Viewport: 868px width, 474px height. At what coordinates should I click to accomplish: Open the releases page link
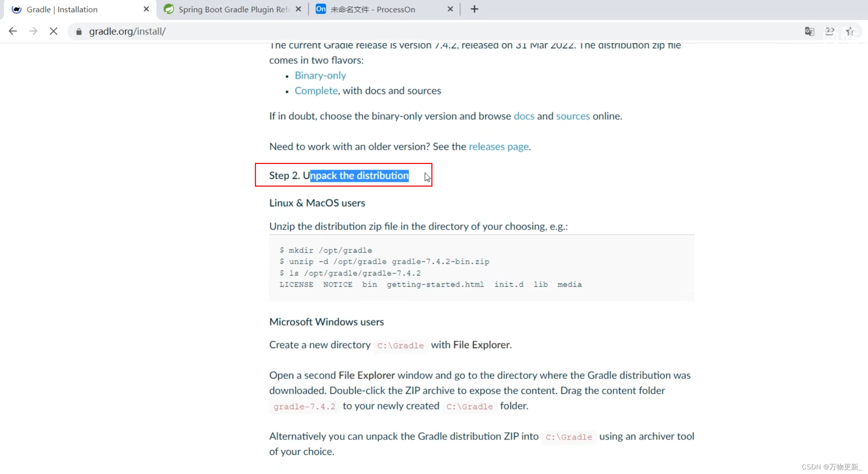pos(499,146)
